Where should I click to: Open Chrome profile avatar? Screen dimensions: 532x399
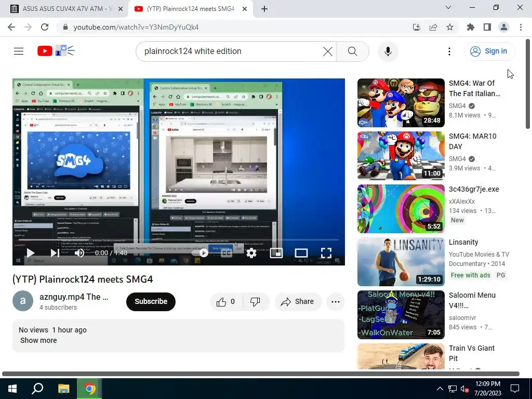click(x=504, y=27)
